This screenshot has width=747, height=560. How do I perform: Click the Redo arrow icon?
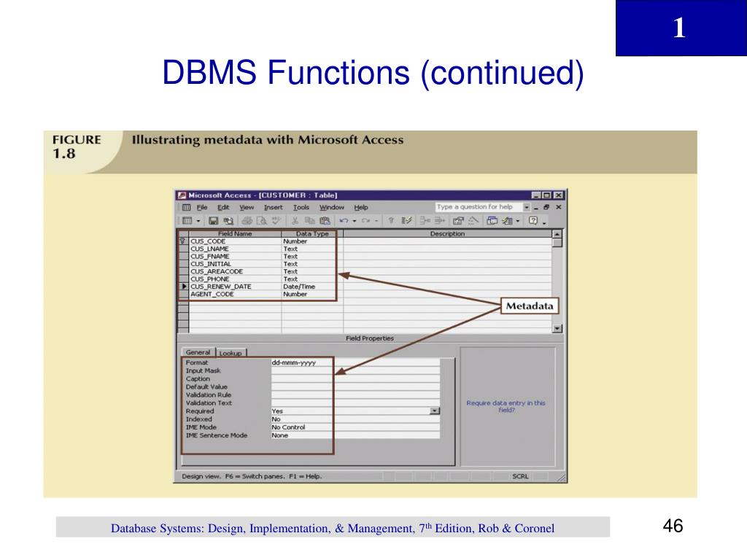[x=365, y=221]
